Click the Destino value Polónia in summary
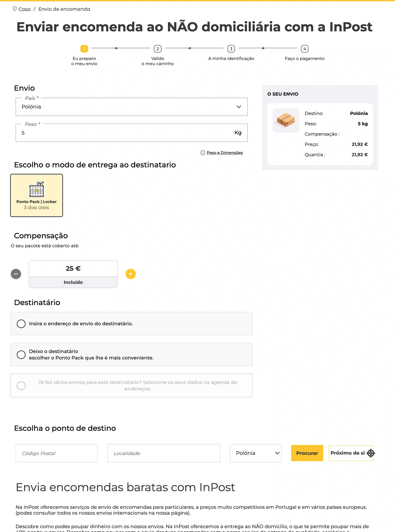Screen dimensions: 395x532 click(359, 113)
